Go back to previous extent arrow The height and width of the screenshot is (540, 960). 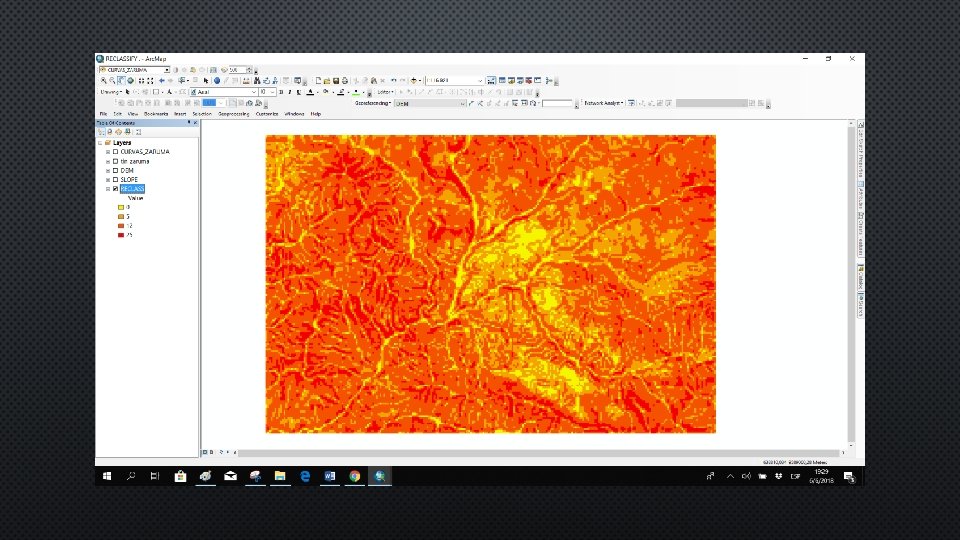pos(162,81)
